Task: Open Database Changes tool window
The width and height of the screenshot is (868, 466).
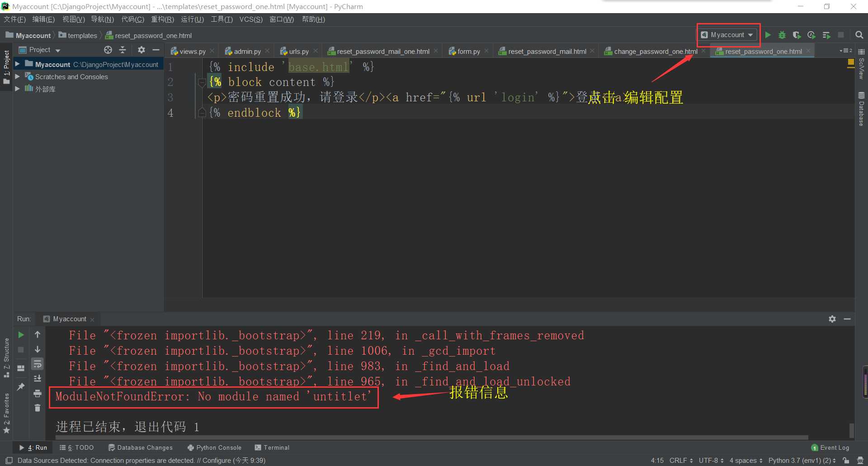Action: (141, 447)
